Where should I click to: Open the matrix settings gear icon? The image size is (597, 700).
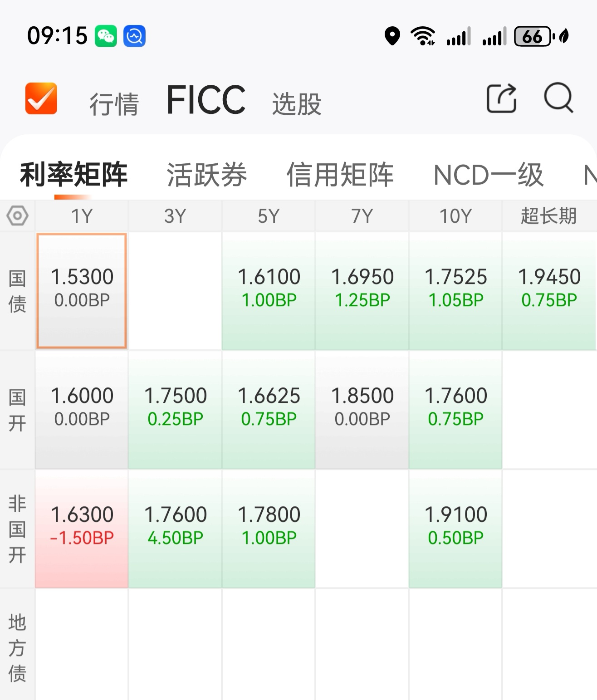click(17, 216)
